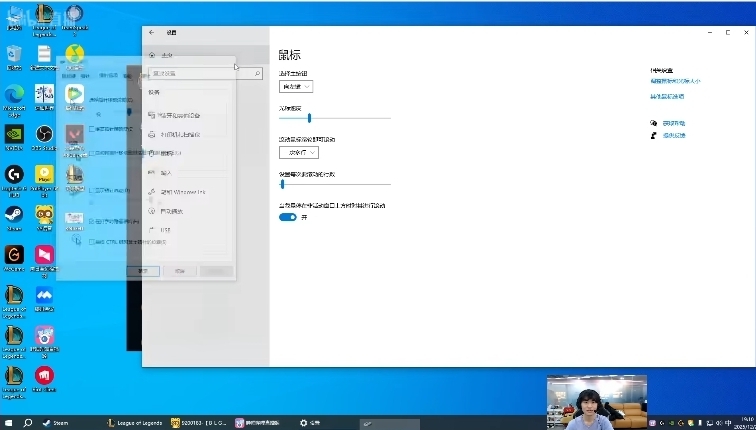The image size is (756, 430).
Task: Toggle scroll inactive windows switch
Action: tap(288, 217)
